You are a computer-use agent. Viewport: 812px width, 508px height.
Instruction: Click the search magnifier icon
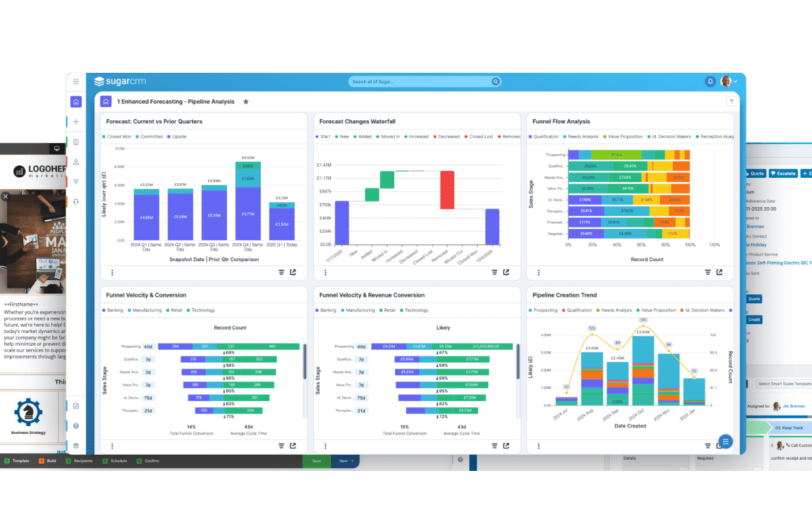[x=495, y=81]
